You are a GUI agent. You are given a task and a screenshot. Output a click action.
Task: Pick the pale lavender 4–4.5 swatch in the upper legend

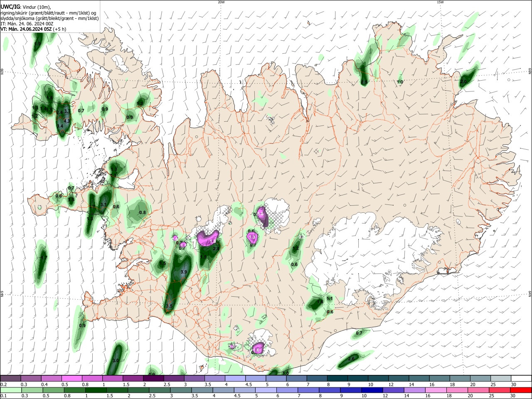click(x=236, y=378)
